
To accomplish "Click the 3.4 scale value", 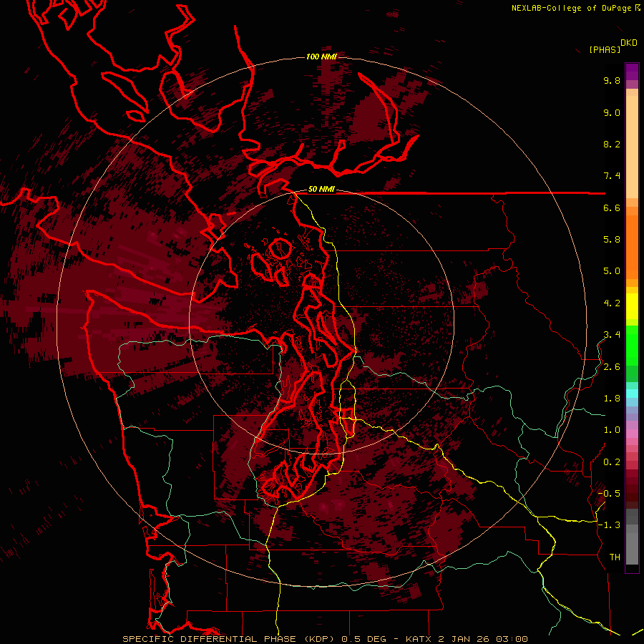I will coord(612,335).
